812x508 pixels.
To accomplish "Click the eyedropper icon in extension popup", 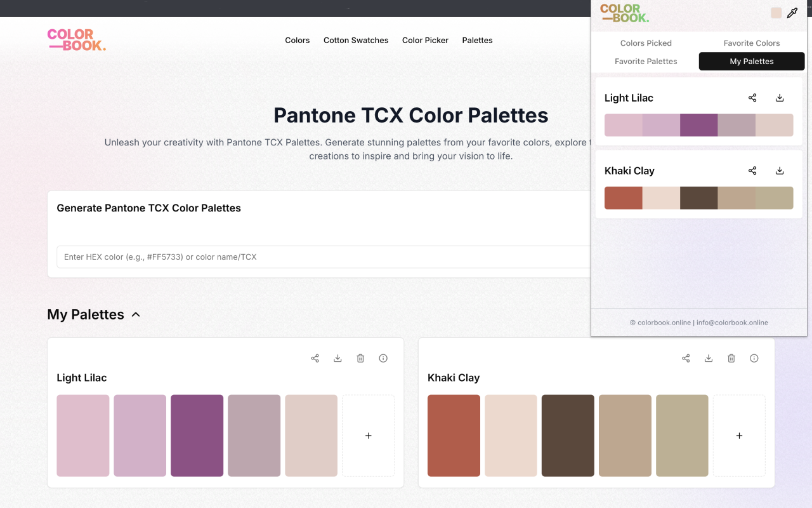I will click(792, 13).
